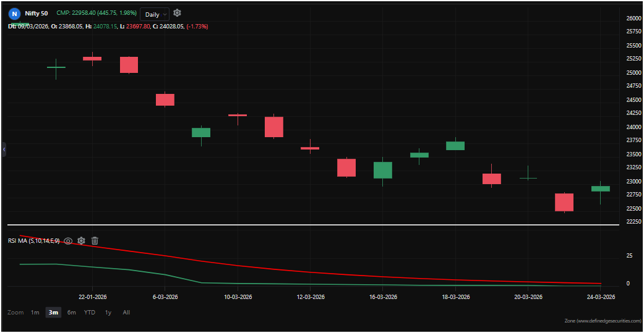Expand the collapsed left side panel arrow
This screenshot has width=644, height=333.
tap(4, 150)
